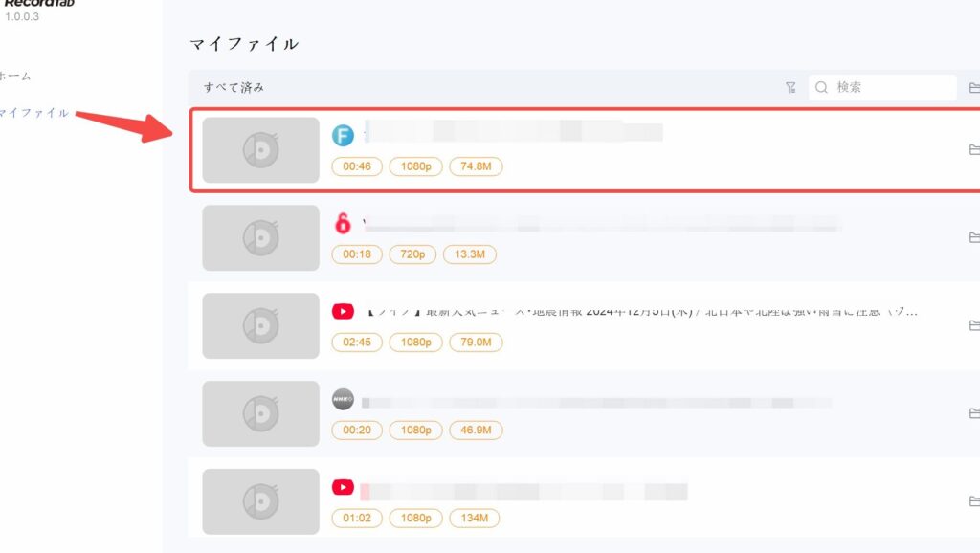Open folder for the 134M recording
Screen dimensions: 980x553
click(x=974, y=501)
